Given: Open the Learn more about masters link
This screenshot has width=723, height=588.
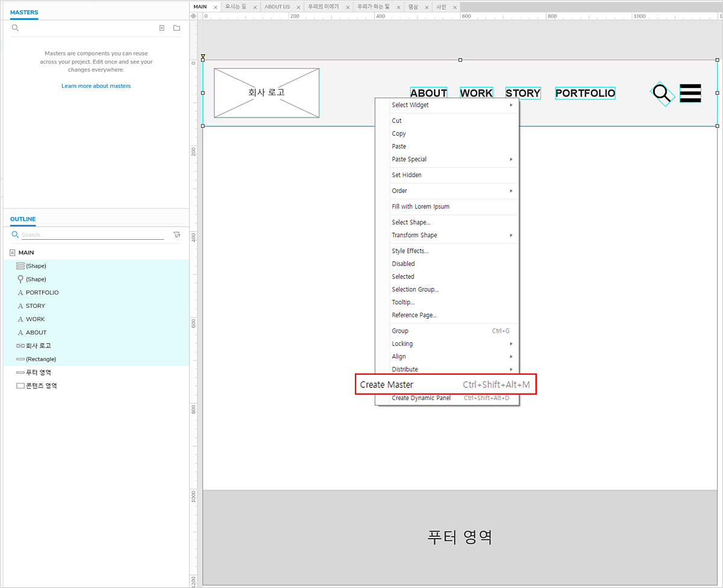Looking at the screenshot, I should click(96, 86).
